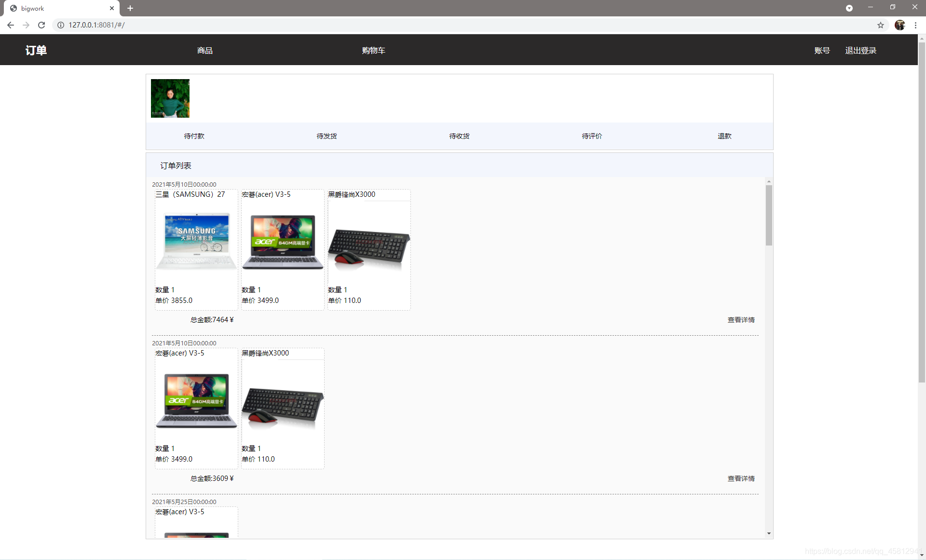Image resolution: width=926 pixels, height=560 pixels.
Task: Click the 订单 logo heading
Action: coord(36,50)
